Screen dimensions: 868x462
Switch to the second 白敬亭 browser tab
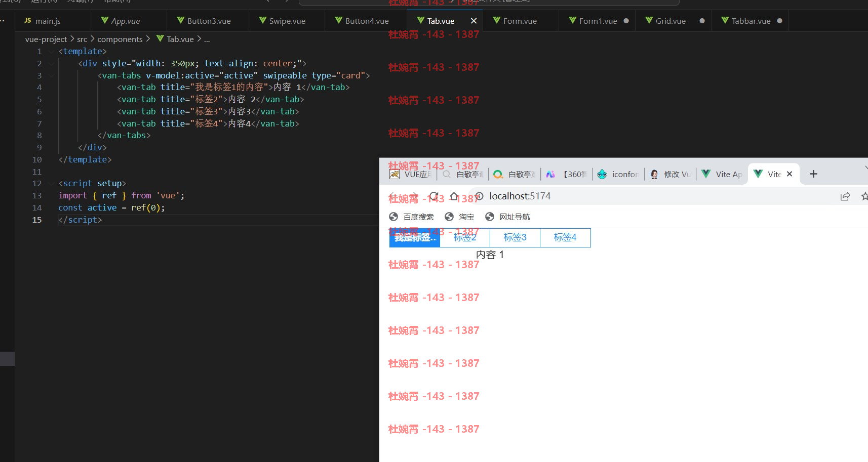(515, 174)
